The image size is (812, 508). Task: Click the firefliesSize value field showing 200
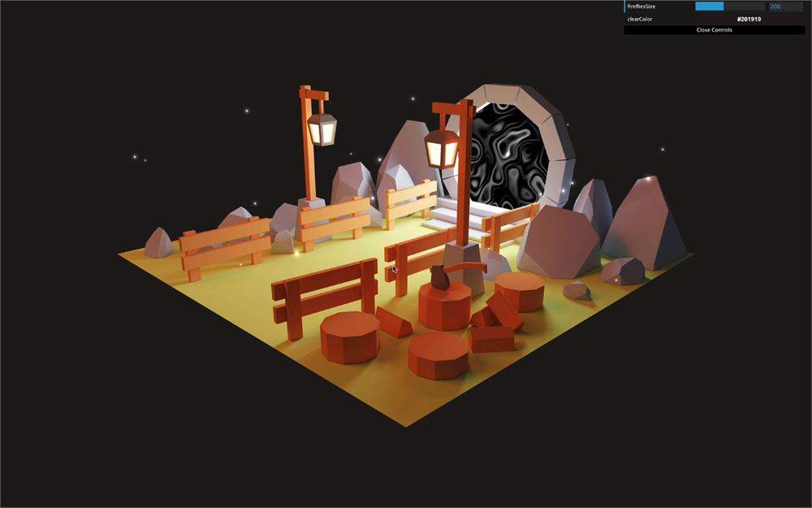(x=785, y=7)
